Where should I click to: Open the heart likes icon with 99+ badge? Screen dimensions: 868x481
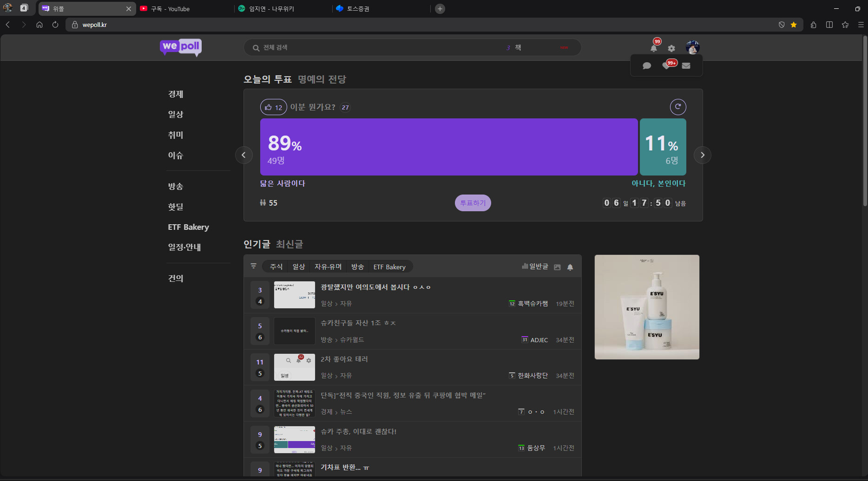(666, 65)
